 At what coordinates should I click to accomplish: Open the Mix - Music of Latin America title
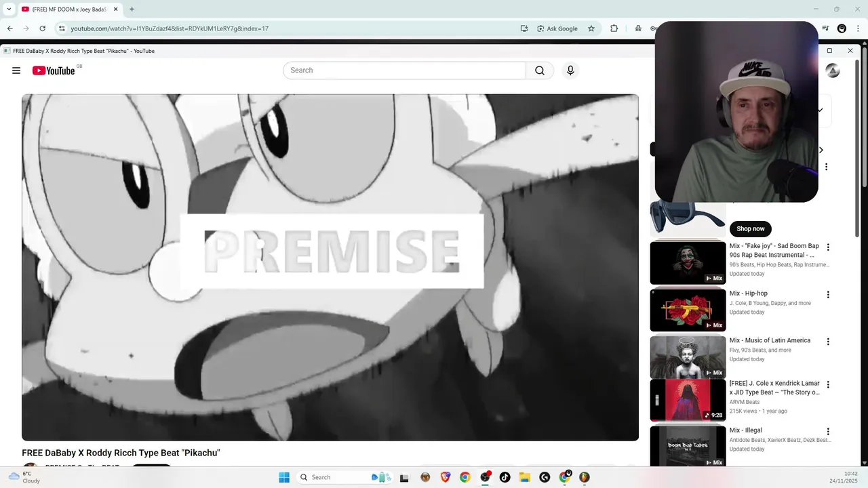pos(770,340)
